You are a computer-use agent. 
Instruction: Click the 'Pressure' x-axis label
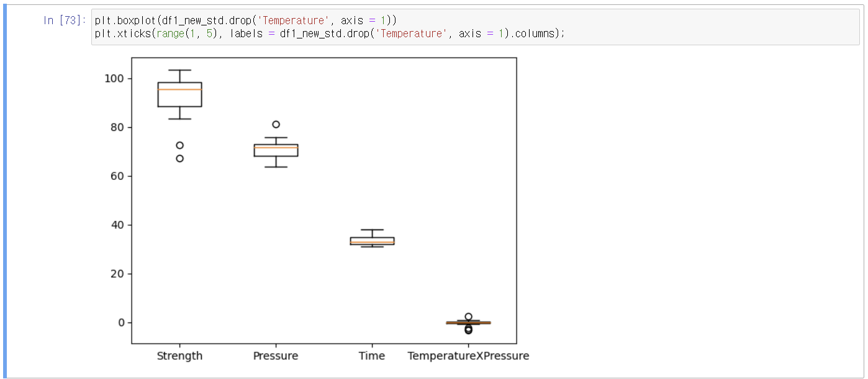pos(276,356)
